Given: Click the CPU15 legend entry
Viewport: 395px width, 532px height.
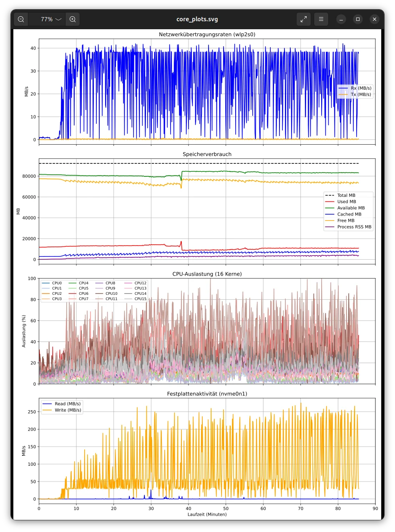Looking at the screenshot, I should pyautogui.click(x=135, y=299).
